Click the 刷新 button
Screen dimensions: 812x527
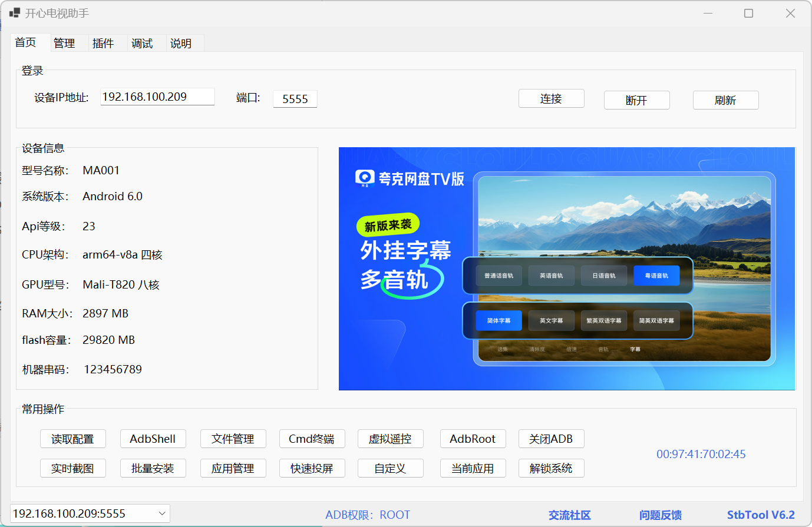[726, 101]
